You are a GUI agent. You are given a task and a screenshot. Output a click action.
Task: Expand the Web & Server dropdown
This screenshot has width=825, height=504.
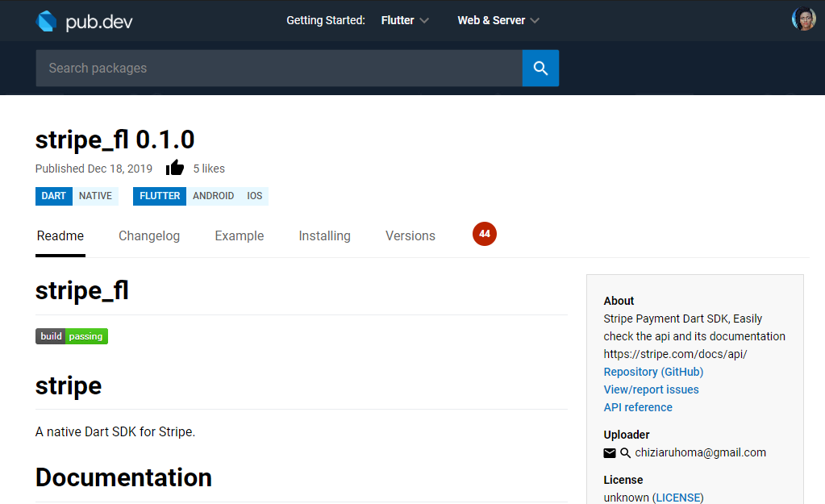pyautogui.click(x=498, y=20)
